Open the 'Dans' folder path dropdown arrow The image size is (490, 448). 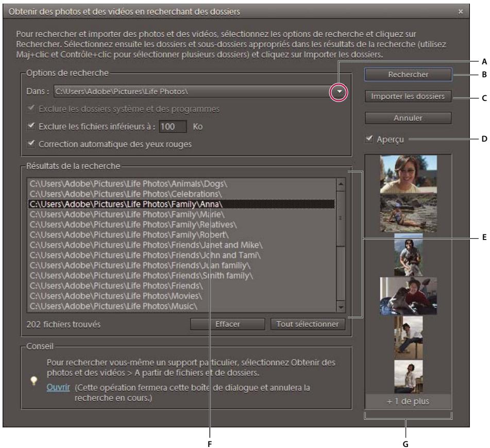tap(340, 92)
